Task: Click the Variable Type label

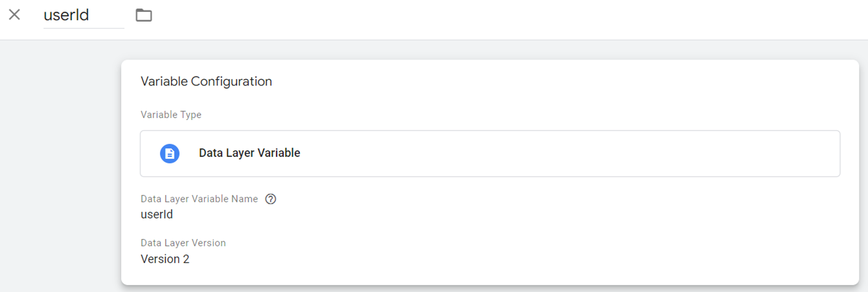Action: click(x=171, y=115)
